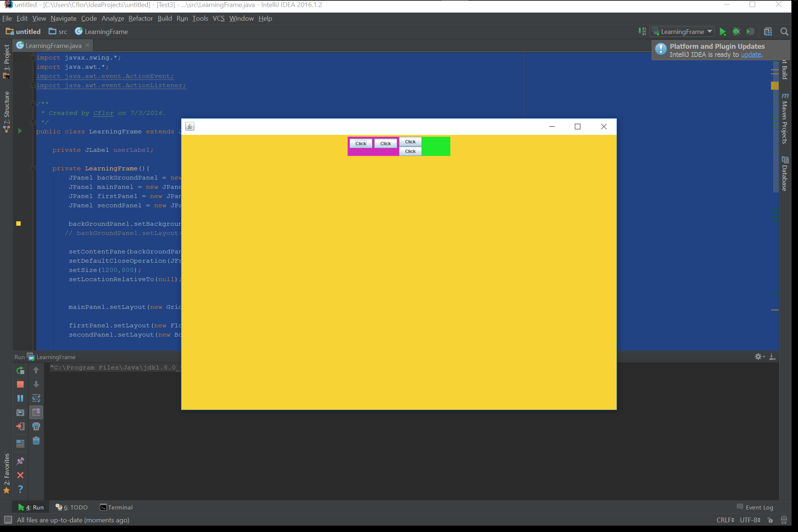Click the green panel in the Swing frame
The height and width of the screenshot is (532, 798).
(436, 146)
